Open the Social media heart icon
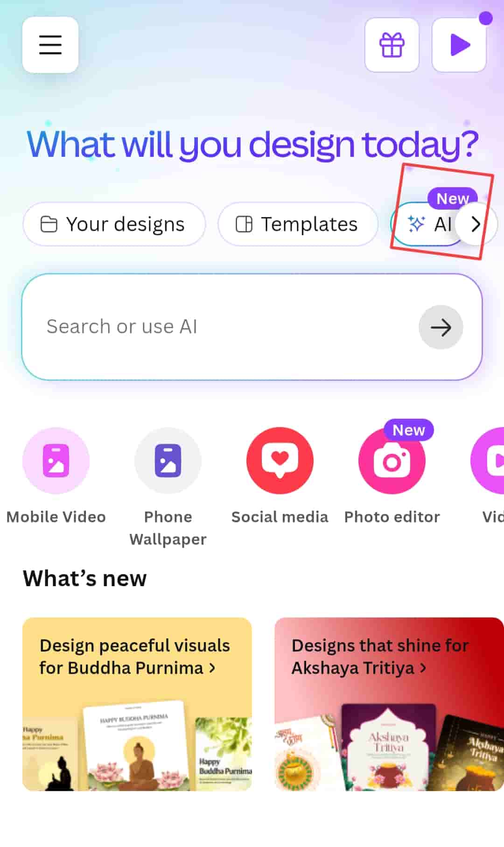 pos(280,461)
